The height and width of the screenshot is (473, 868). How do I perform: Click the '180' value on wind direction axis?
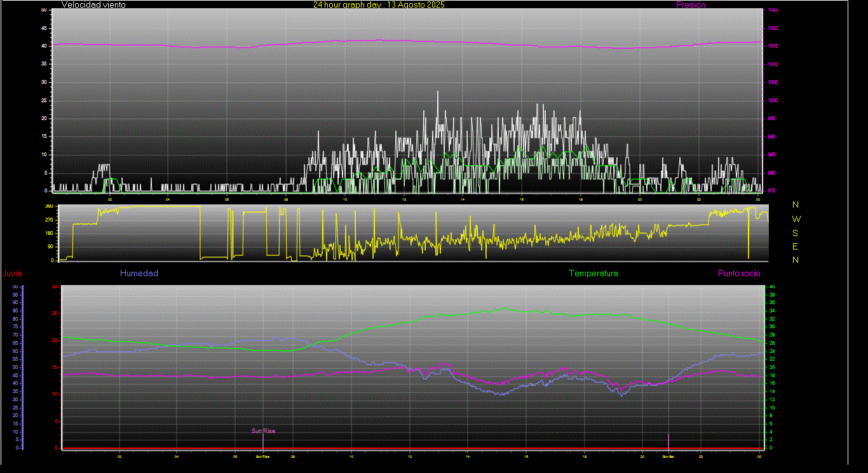tap(50, 234)
